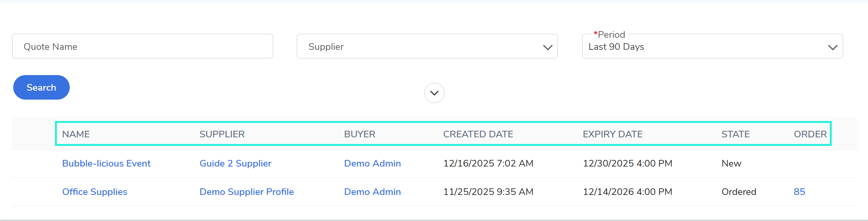Open the Guide 2 Supplier link
868x221 pixels.
(x=235, y=163)
